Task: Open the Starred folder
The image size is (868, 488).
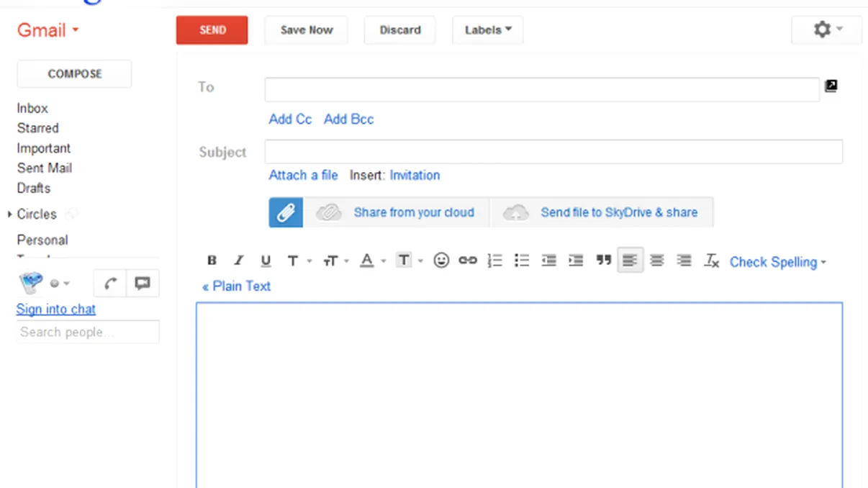Action: point(38,128)
